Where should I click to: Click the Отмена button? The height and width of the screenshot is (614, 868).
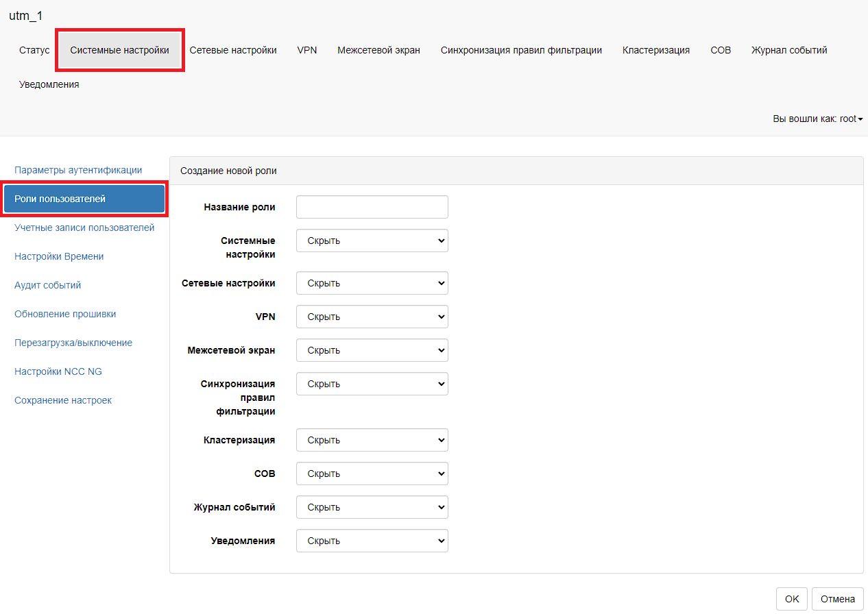pyautogui.click(x=837, y=599)
